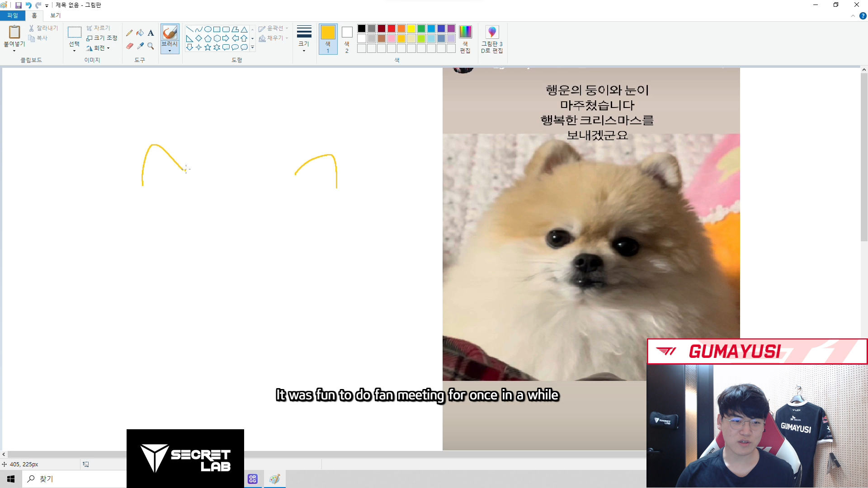Expand the Rotate (회전) dropdown
Image resolution: width=868 pixels, height=488 pixels.
(99, 48)
